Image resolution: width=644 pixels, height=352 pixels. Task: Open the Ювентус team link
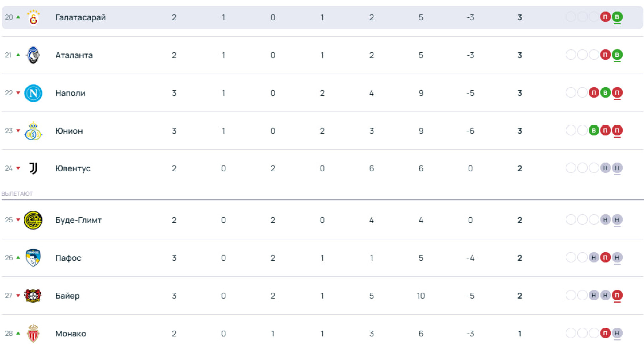[x=72, y=168]
